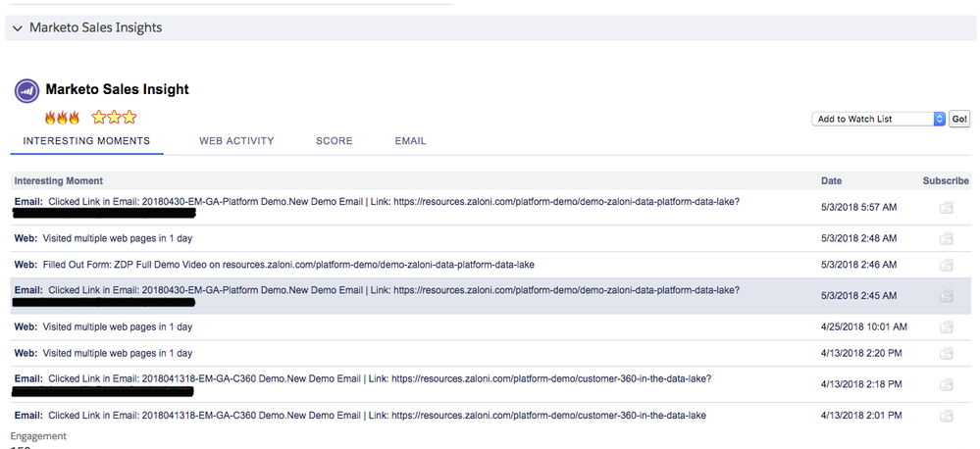Click the 4/25/2018 Visited multiple web pages row
The image size is (980, 449).
tap(490, 327)
